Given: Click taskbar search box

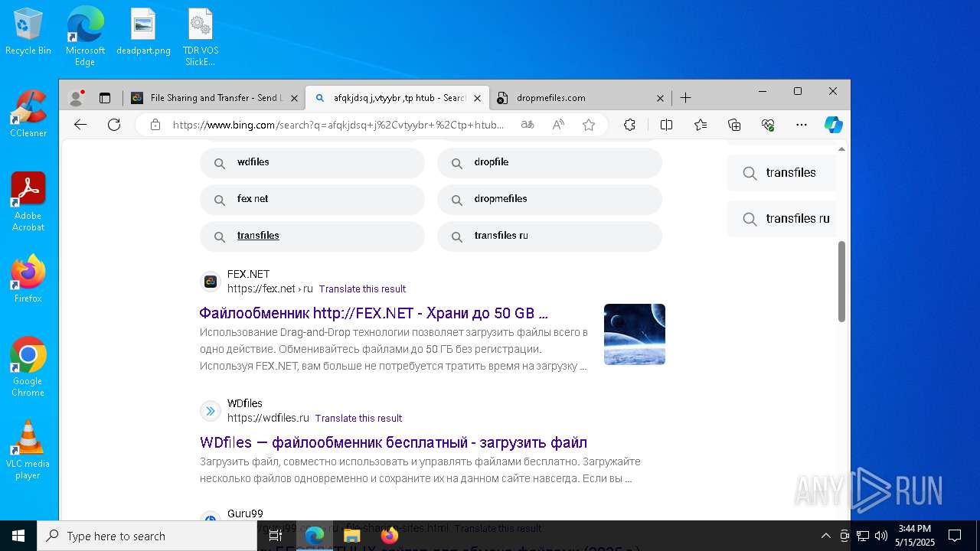Looking at the screenshot, I should 147,536.
